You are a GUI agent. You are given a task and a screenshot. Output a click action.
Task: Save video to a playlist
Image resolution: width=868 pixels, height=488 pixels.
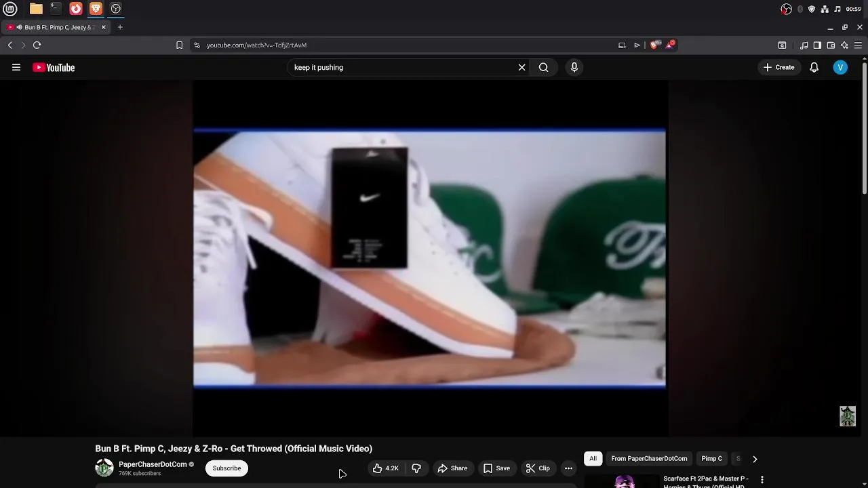[496, 468]
